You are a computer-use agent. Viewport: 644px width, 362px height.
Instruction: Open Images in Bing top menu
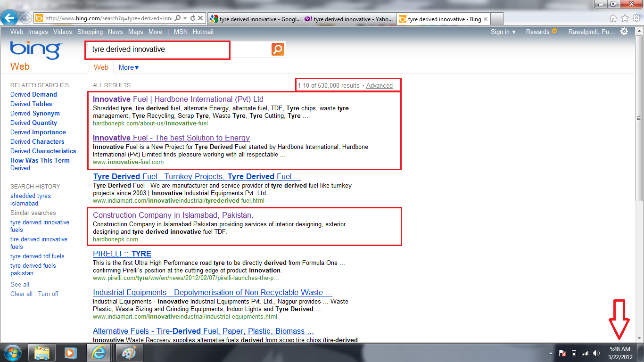pyautogui.click(x=38, y=32)
